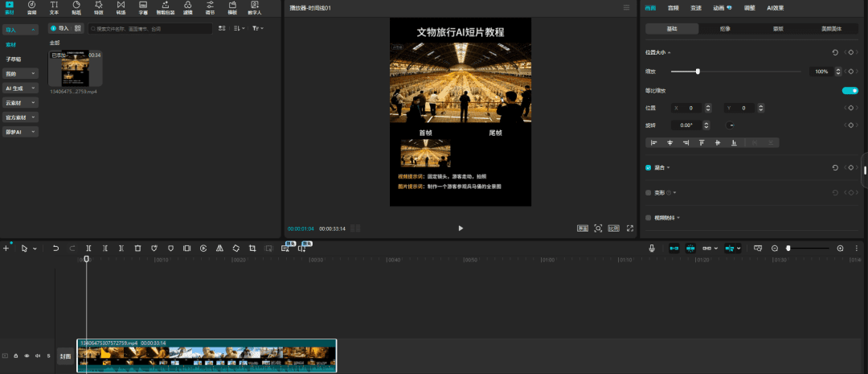
Task: Enter fullscreen preview in player
Action: [x=630, y=228]
